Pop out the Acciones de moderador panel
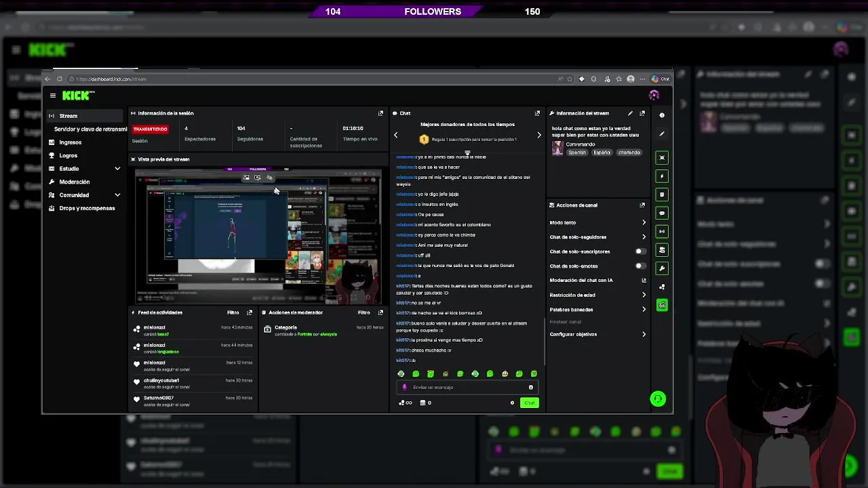Image resolution: width=868 pixels, height=488 pixels. pyautogui.click(x=380, y=312)
